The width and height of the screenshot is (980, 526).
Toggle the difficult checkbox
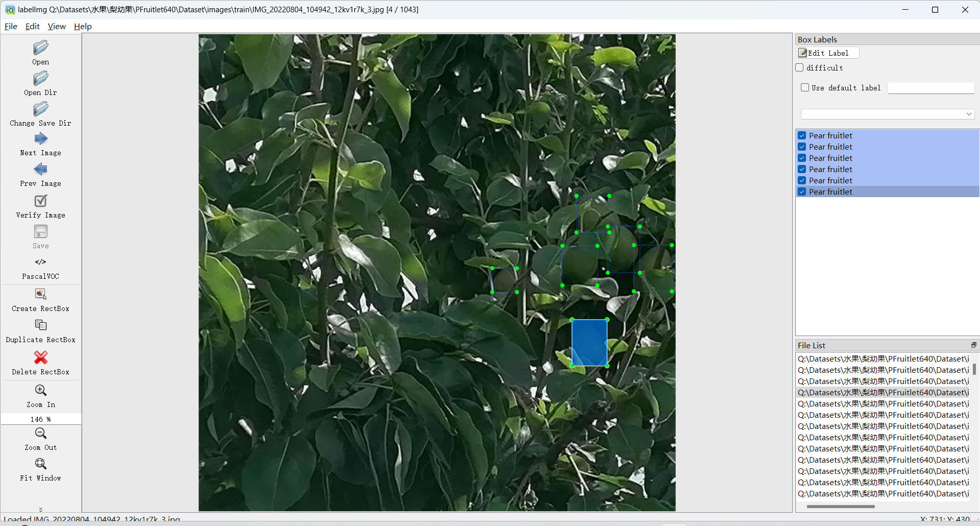pos(800,67)
